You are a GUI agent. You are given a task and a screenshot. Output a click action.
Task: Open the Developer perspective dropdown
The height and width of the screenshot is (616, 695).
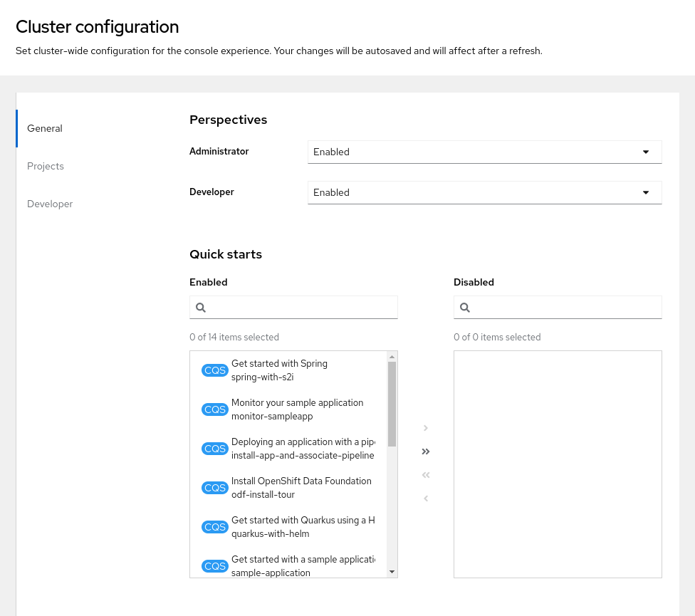[484, 192]
